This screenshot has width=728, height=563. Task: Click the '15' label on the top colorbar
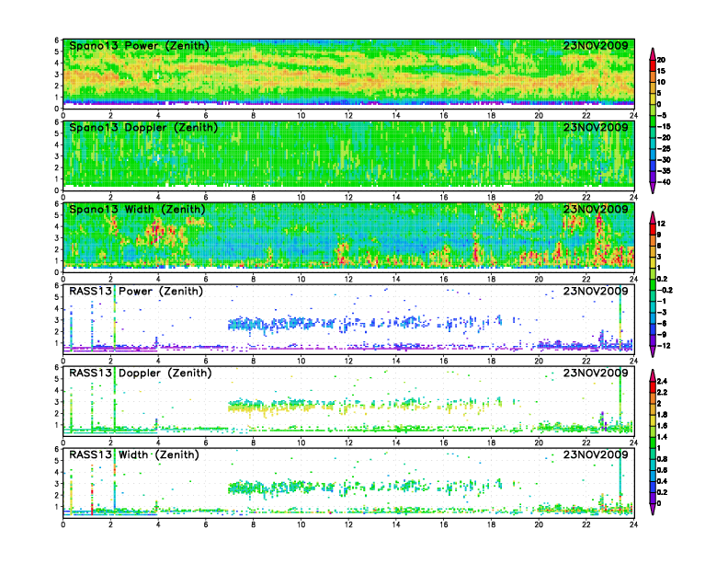coord(661,71)
